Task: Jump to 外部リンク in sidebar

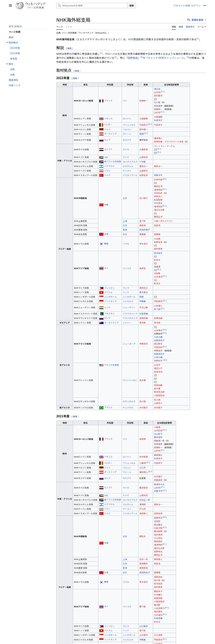Action: [x=15, y=85]
